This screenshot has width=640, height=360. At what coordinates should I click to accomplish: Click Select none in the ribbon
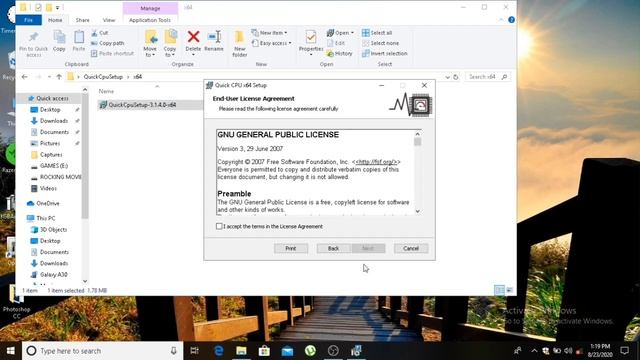click(380, 43)
